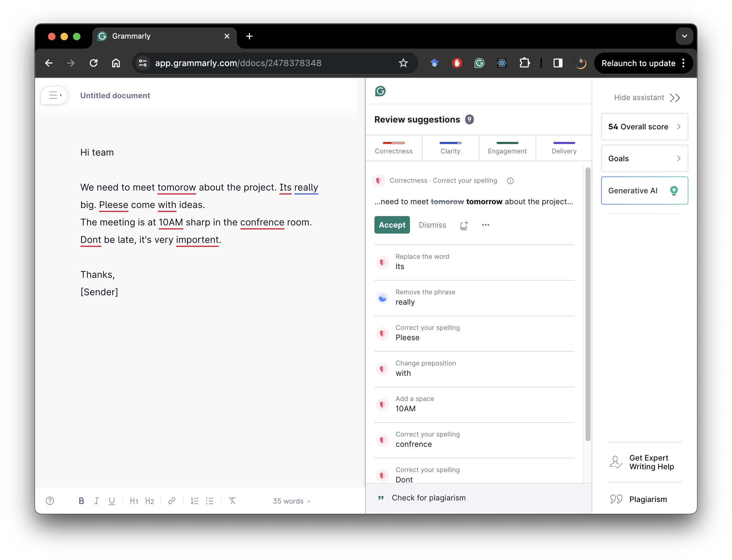Toggle bold formatting
Image resolution: width=732 pixels, height=560 pixels.
(x=81, y=501)
